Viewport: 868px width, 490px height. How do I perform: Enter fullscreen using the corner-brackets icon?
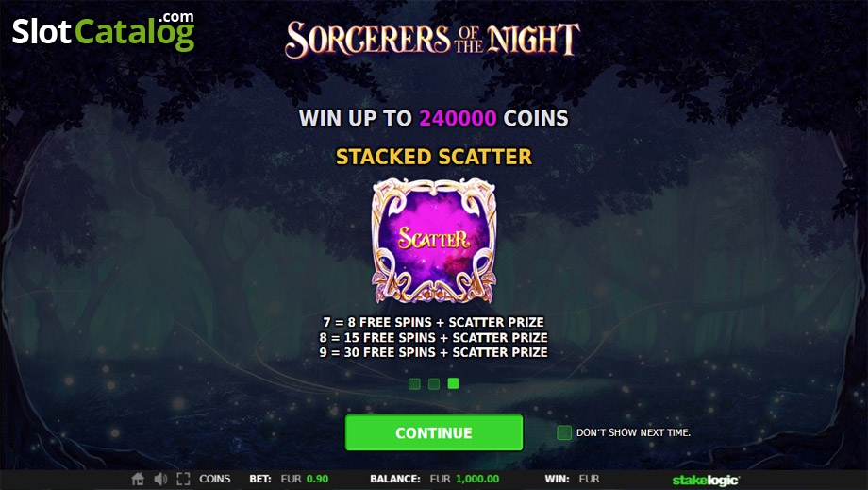[x=183, y=479]
